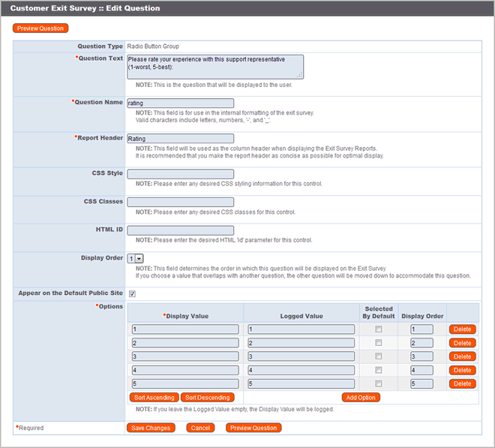Delete the option with display value 2
The image size is (495, 448).
[462, 343]
